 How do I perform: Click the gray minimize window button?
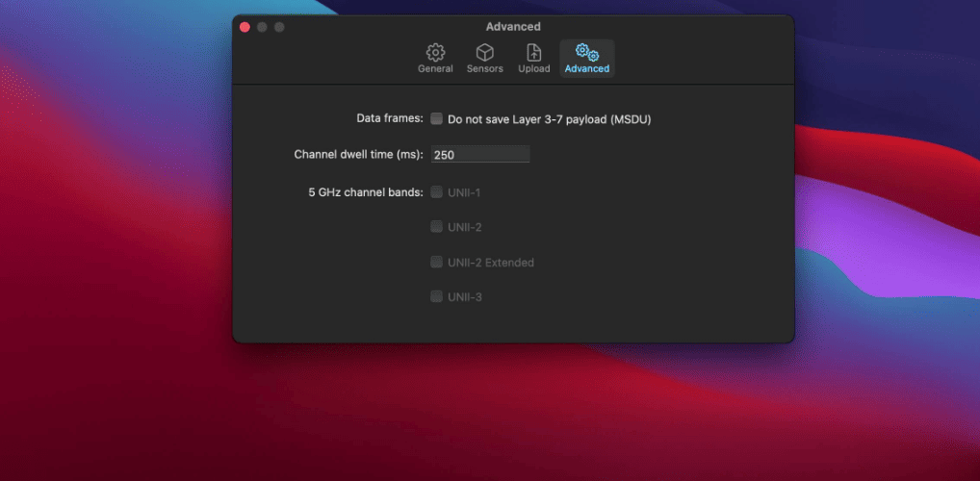pyautogui.click(x=262, y=27)
